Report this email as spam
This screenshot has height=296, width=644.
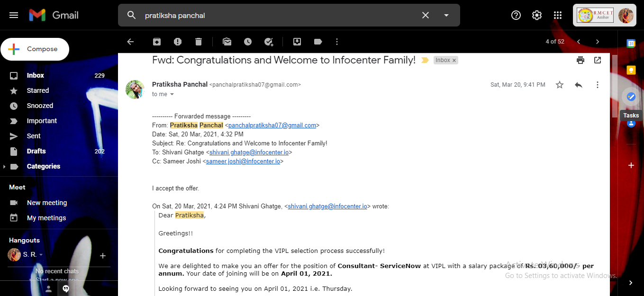coord(178,42)
